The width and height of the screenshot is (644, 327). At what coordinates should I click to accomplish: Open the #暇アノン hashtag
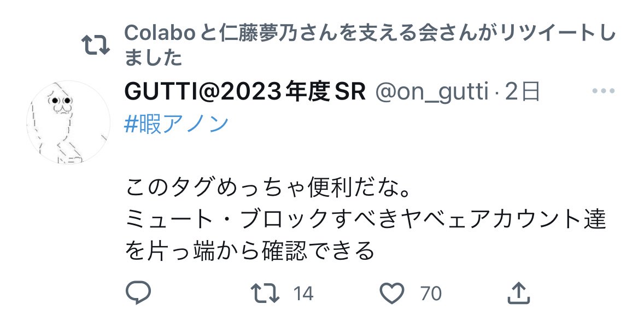click(x=176, y=124)
